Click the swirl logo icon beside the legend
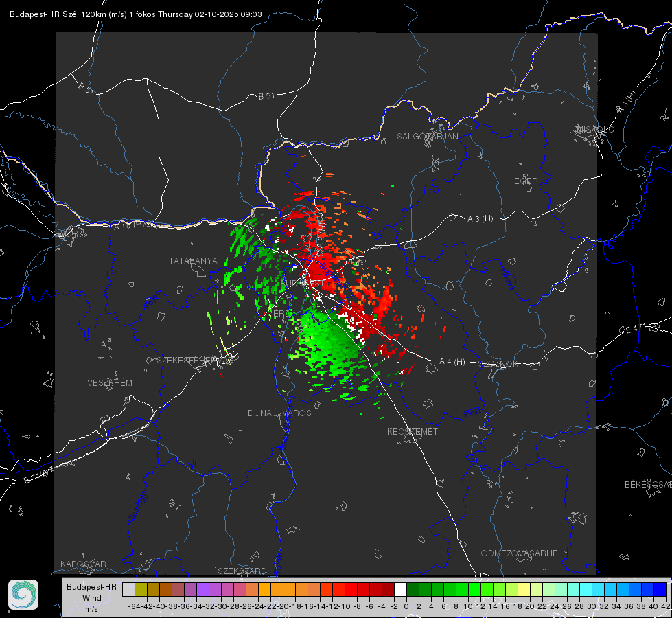The height and width of the screenshot is (618, 672). pyautogui.click(x=23, y=595)
